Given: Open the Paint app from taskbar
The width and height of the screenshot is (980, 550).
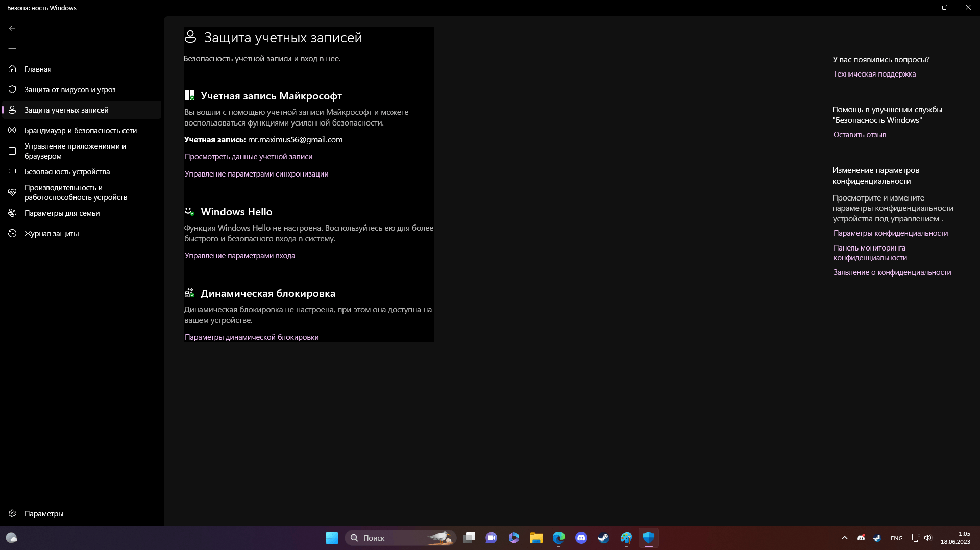Looking at the screenshot, I should [626, 538].
